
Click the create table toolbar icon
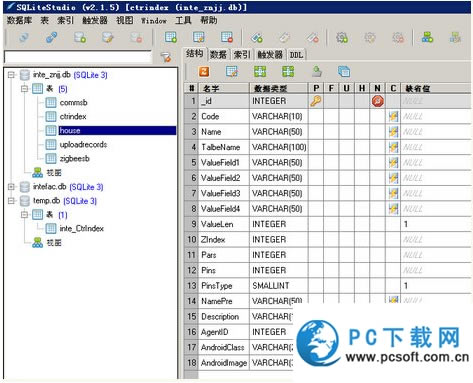point(171,37)
